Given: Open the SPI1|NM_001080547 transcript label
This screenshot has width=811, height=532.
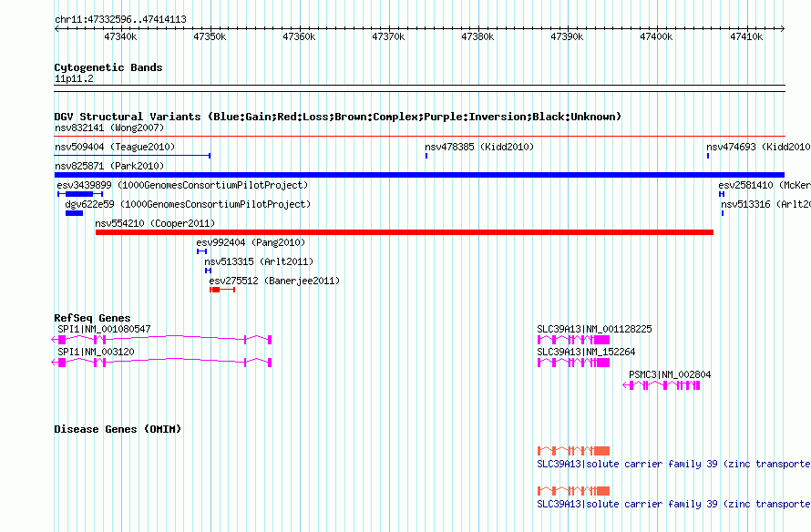Looking at the screenshot, I should [x=104, y=329].
